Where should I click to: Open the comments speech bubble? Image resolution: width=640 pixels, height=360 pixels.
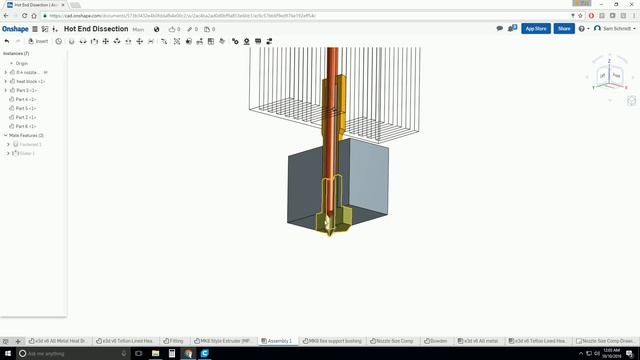[499, 29]
